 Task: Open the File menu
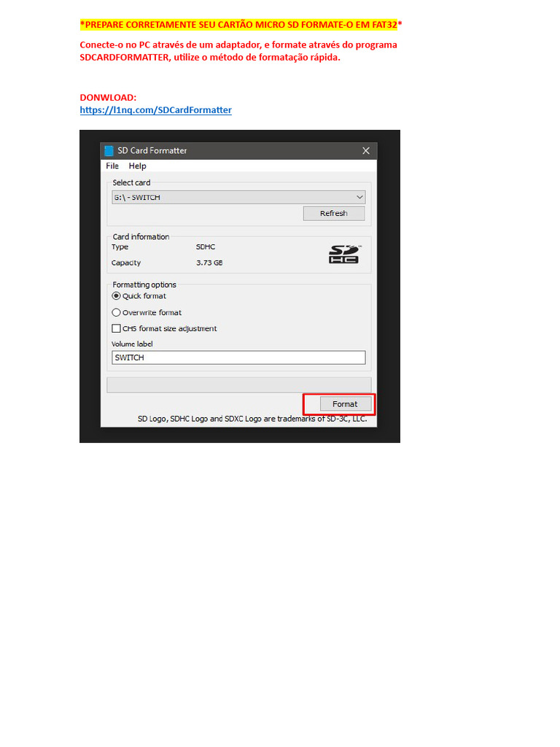[x=112, y=166]
